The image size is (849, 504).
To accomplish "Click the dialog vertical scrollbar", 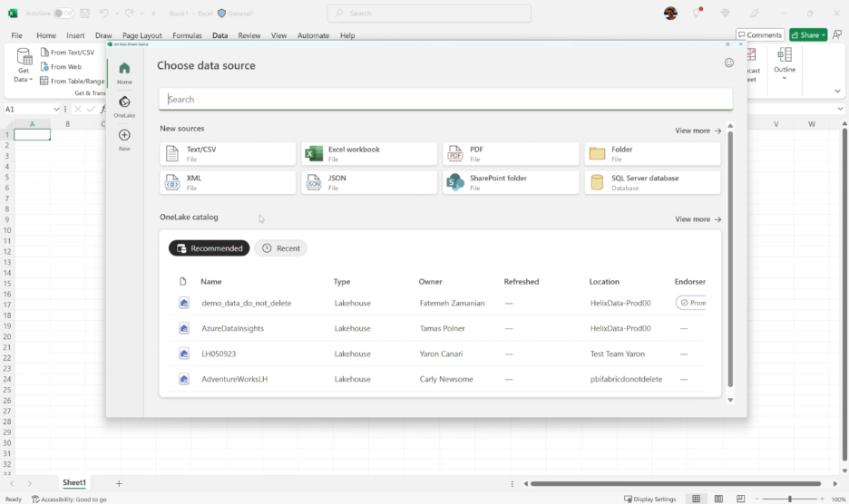I will point(730,258).
